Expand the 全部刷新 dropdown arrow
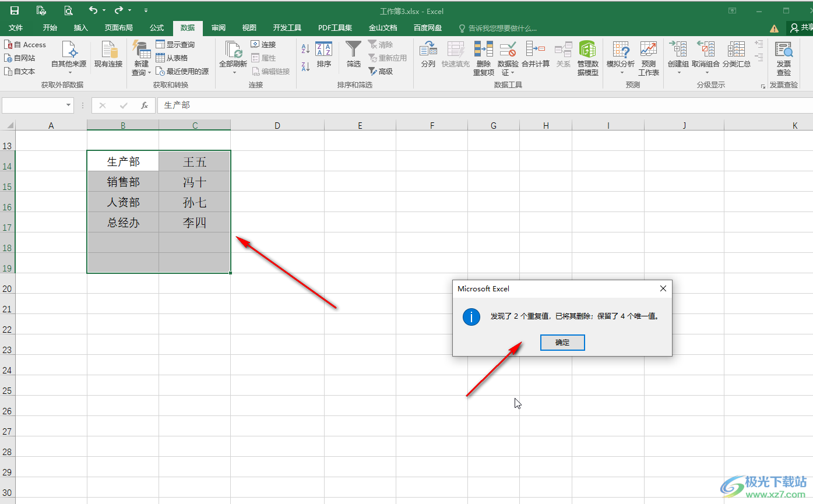813x504 pixels. point(233,73)
